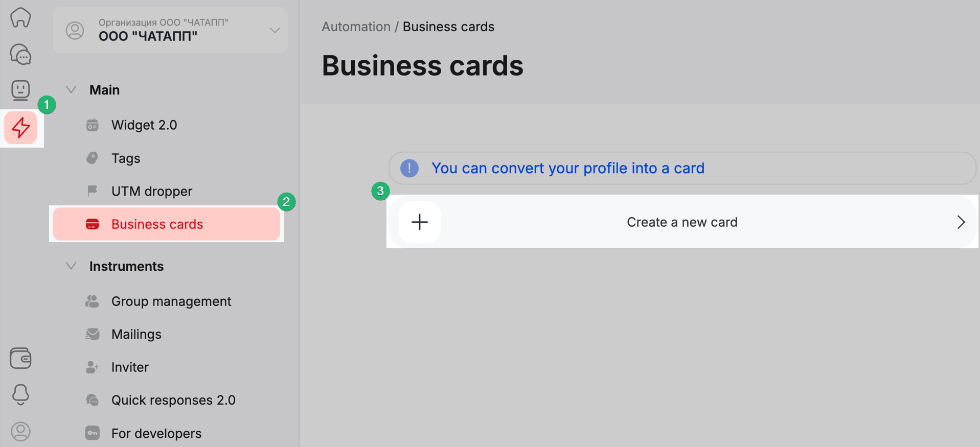Viewport: 980px width, 447px height.
Task: Open the Tags menu item
Action: [x=126, y=158]
